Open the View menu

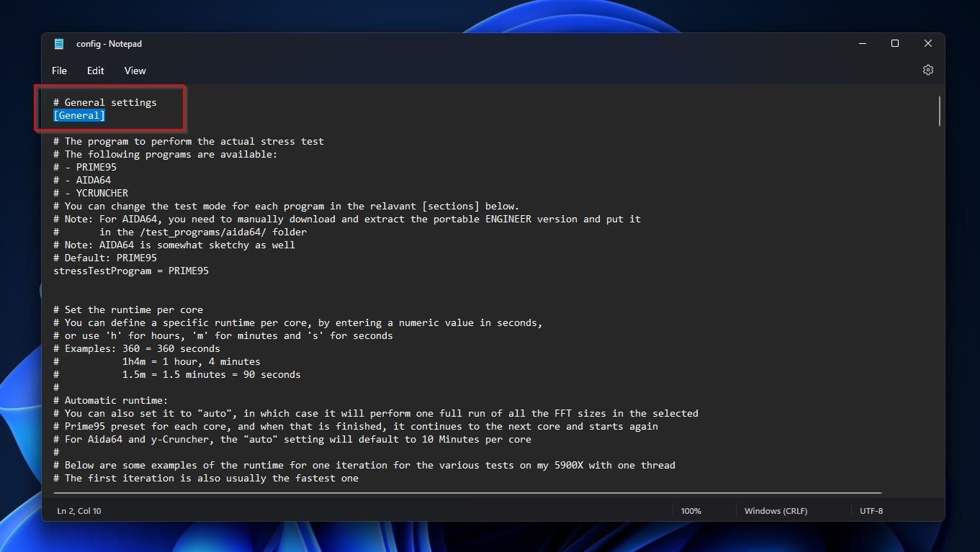click(135, 71)
